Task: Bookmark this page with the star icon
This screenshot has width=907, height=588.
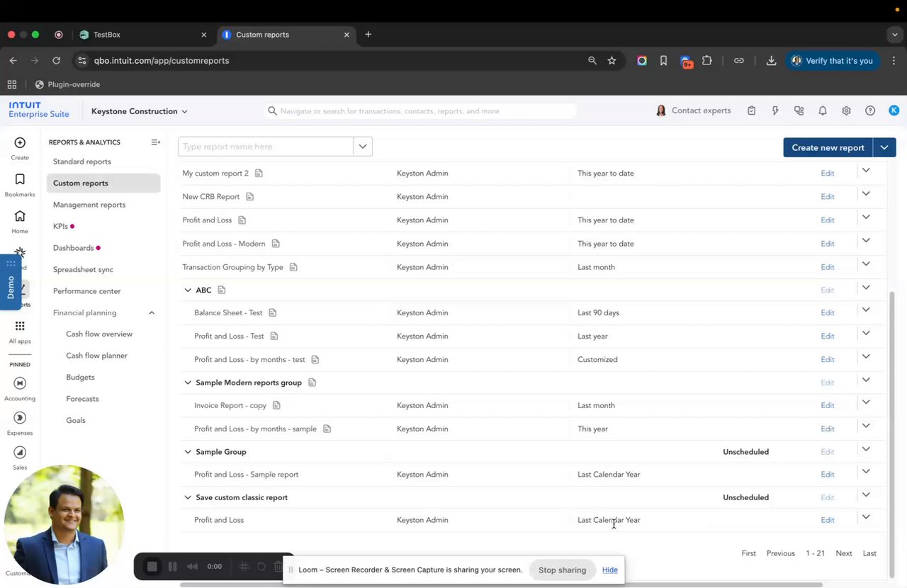Action: point(612,61)
